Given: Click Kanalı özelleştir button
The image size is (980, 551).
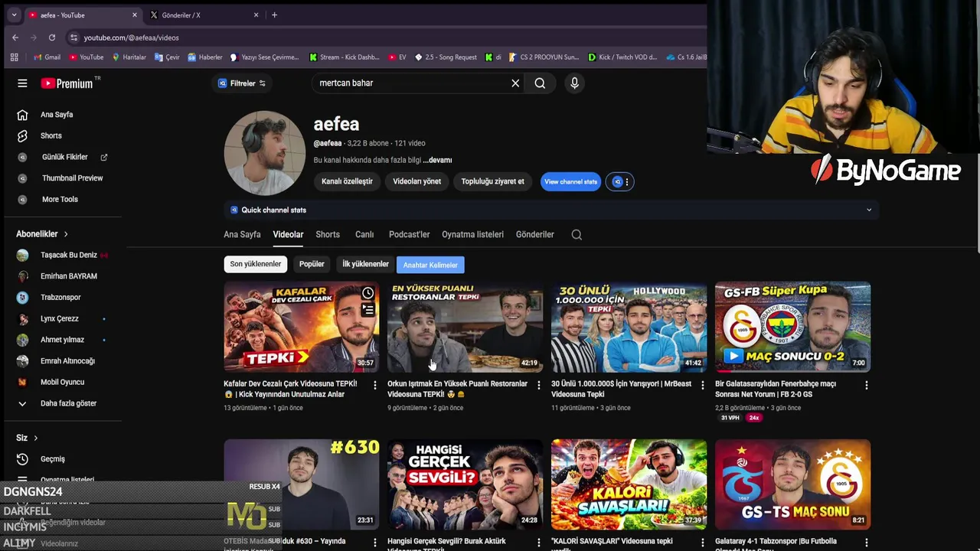Looking at the screenshot, I should 347,181.
